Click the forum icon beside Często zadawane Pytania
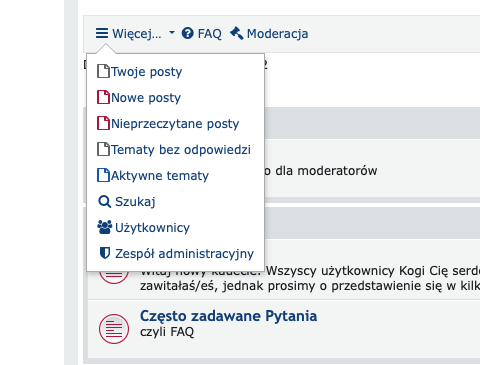 [114, 329]
